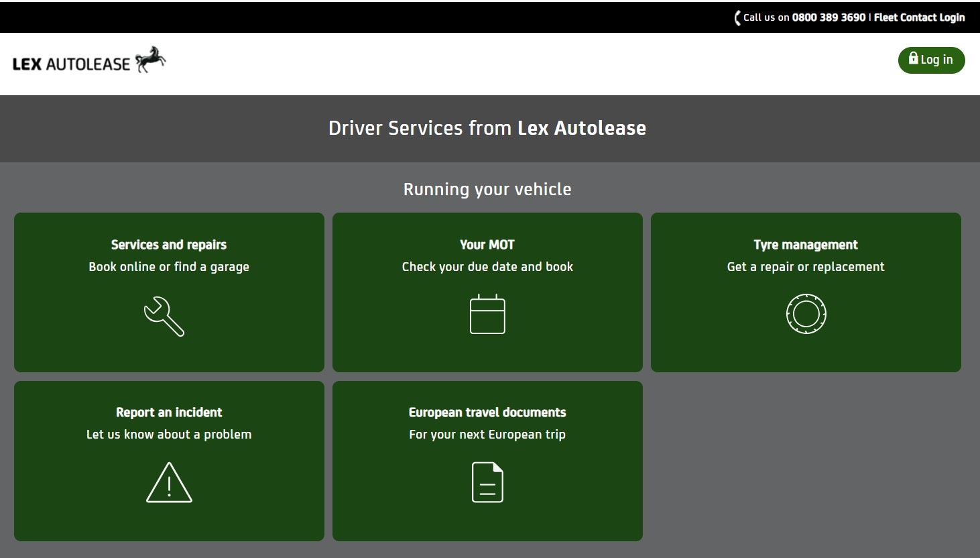Open the Fleet Contact Login link

(x=919, y=17)
